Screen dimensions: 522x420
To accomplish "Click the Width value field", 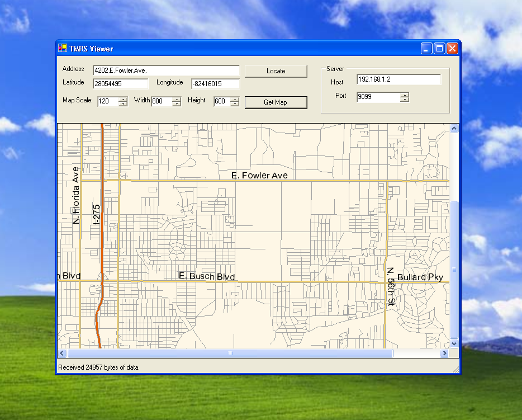I will point(162,101).
